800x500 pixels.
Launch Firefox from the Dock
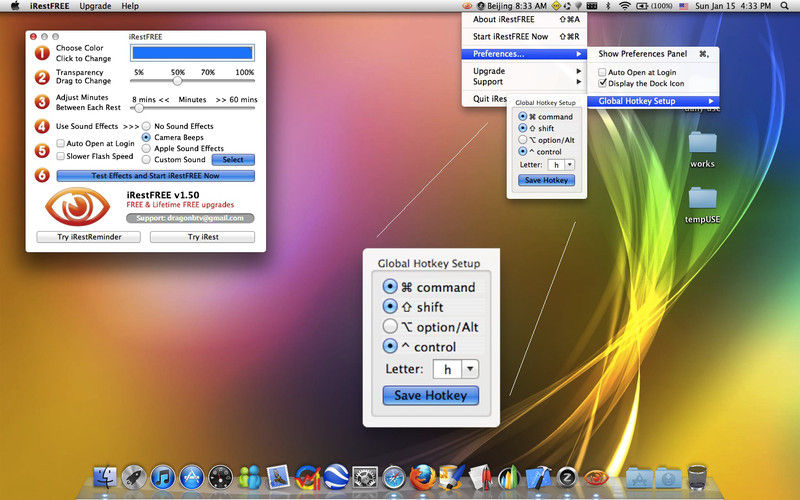pos(423,478)
